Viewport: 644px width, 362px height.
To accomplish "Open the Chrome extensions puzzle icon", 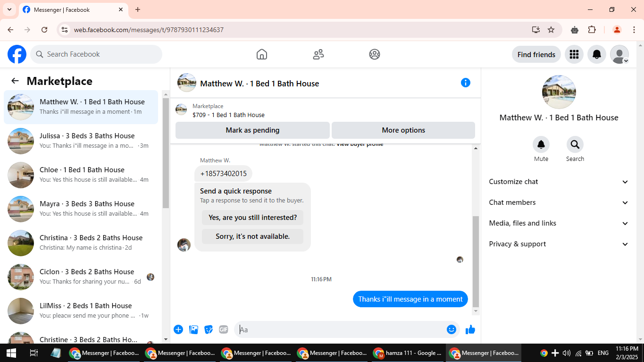I will 592,30.
